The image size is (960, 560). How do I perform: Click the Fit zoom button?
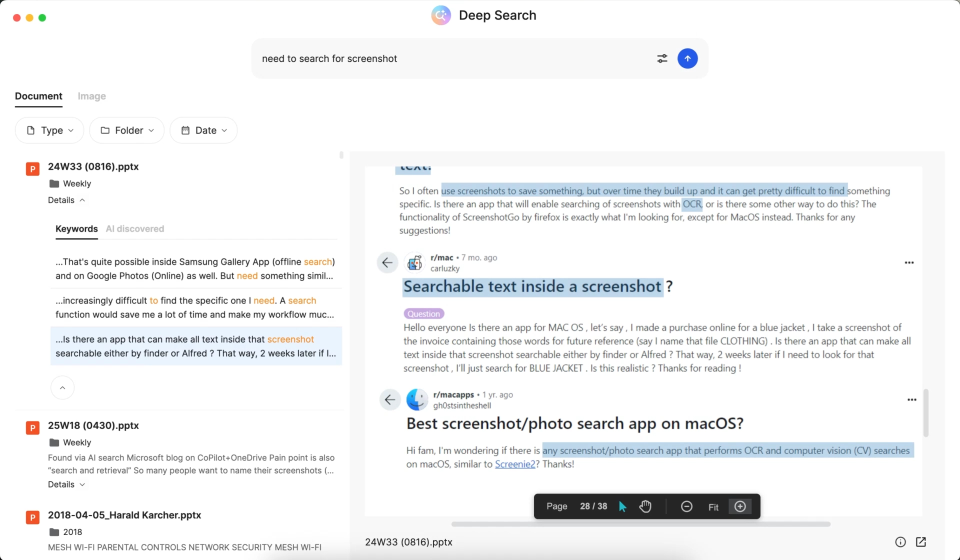pos(713,507)
